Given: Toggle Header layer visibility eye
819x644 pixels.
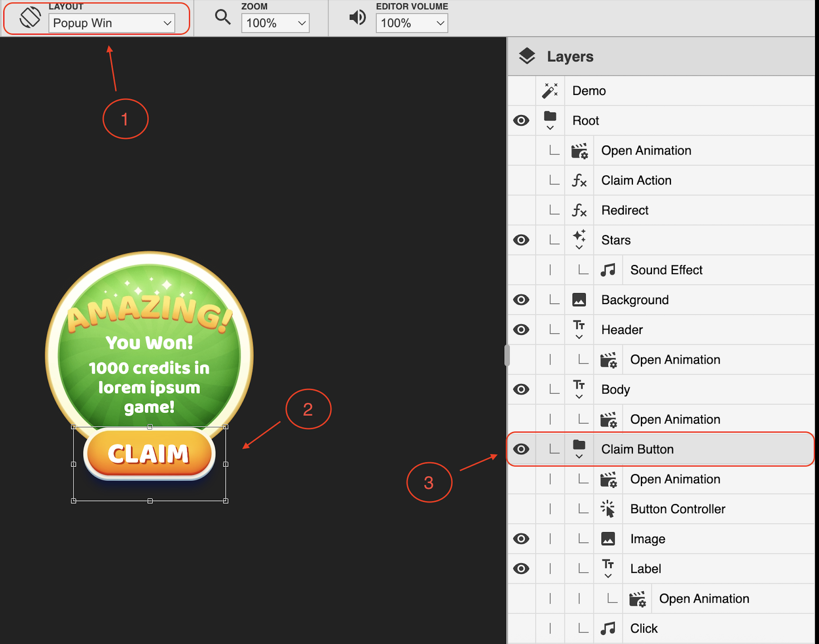Looking at the screenshot, I should coord(521,330).
